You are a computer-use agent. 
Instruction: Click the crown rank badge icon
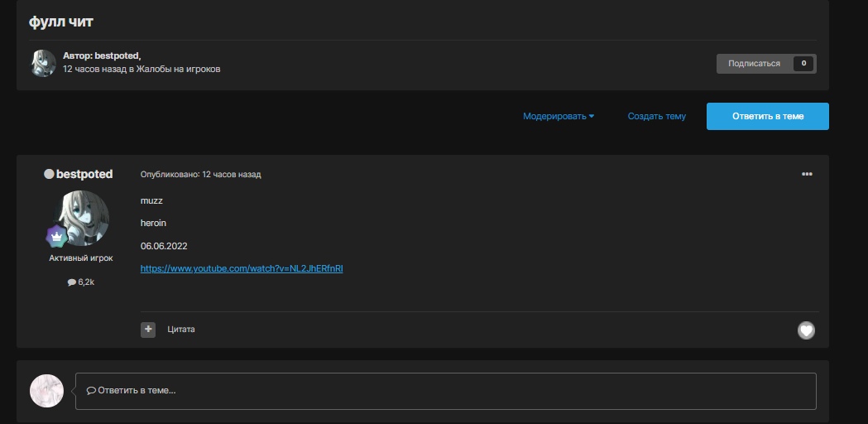(x=56, y=236)
